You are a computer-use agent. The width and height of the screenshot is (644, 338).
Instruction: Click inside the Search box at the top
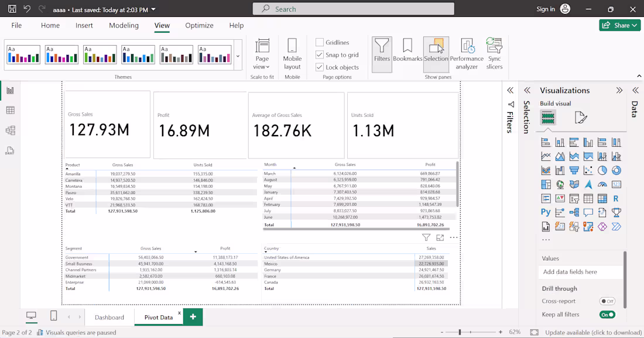tap(351, 9)
